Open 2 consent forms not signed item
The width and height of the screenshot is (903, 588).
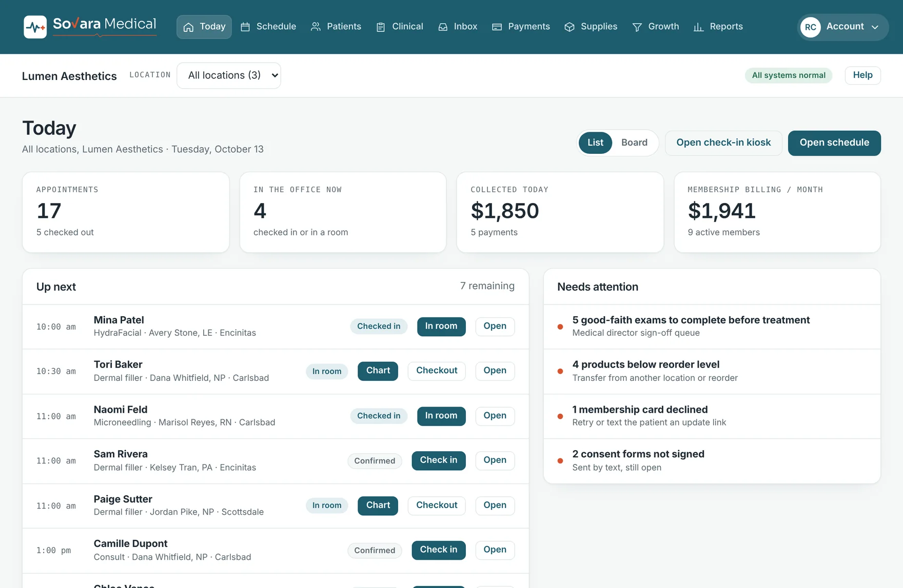pyautogui.click(x=712, y=461)
